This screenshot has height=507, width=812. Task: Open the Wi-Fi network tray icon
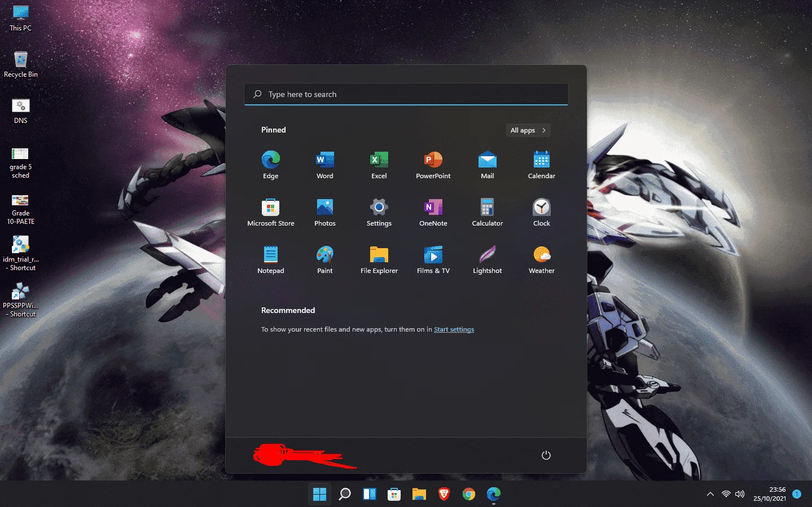tap(726, 494)
